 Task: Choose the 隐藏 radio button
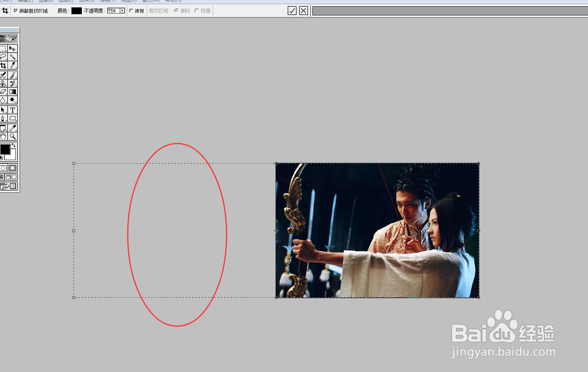[197, 11]
